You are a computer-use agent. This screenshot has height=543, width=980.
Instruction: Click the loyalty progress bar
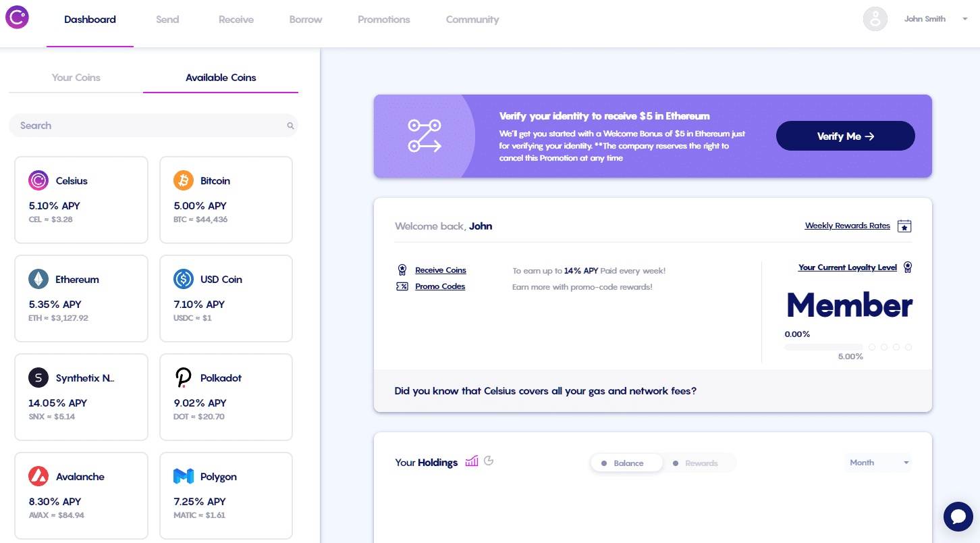click(823, 347)
